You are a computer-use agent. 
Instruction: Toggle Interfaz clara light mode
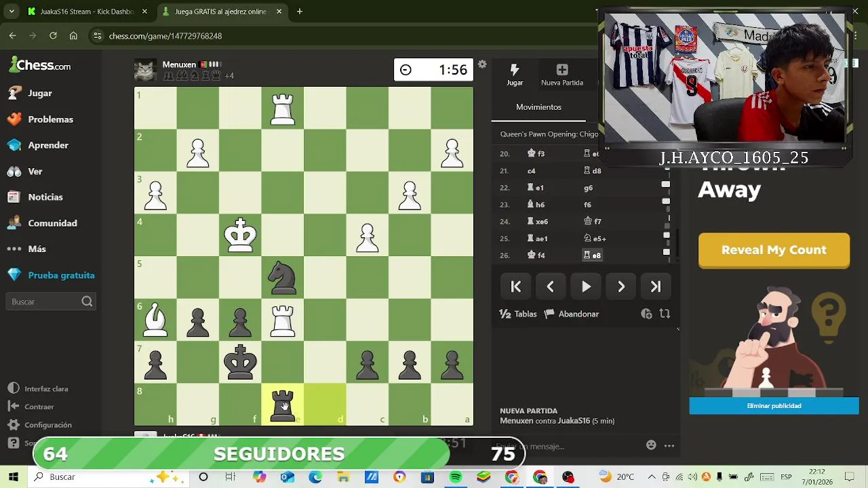[39, 388]
